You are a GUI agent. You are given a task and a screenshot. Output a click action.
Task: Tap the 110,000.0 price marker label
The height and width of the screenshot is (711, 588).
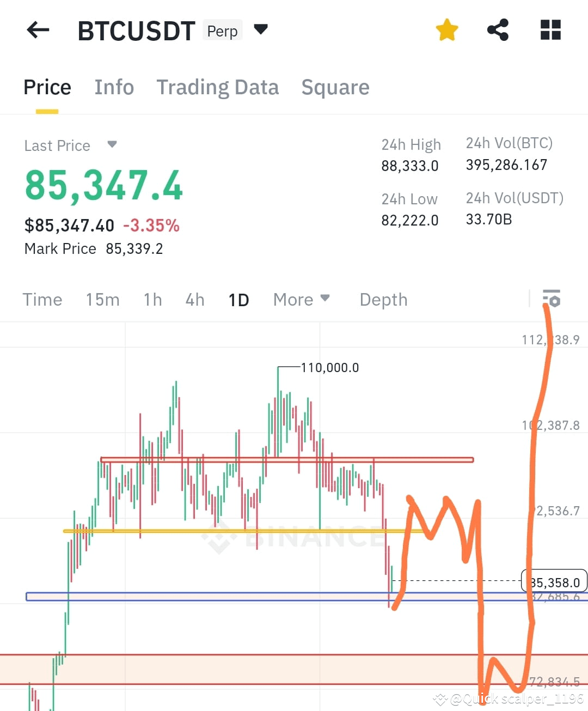pyautogui.click(x=329, y=367)
